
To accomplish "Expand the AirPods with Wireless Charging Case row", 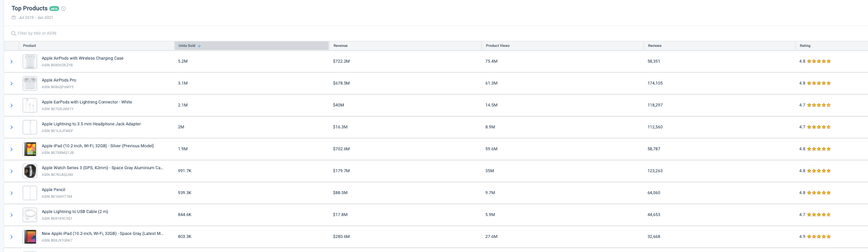I will (x=12, y=61).
